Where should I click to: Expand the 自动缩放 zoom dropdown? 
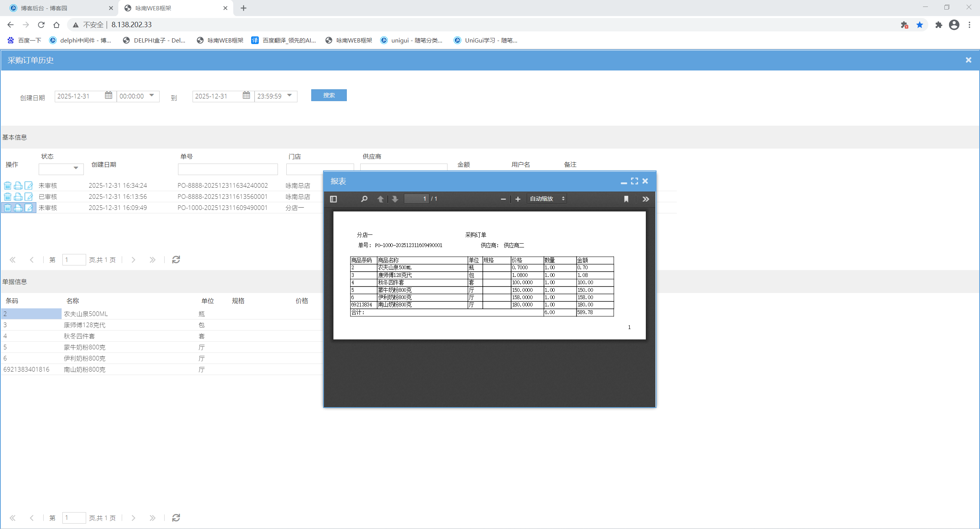click(x=547, y=199)
